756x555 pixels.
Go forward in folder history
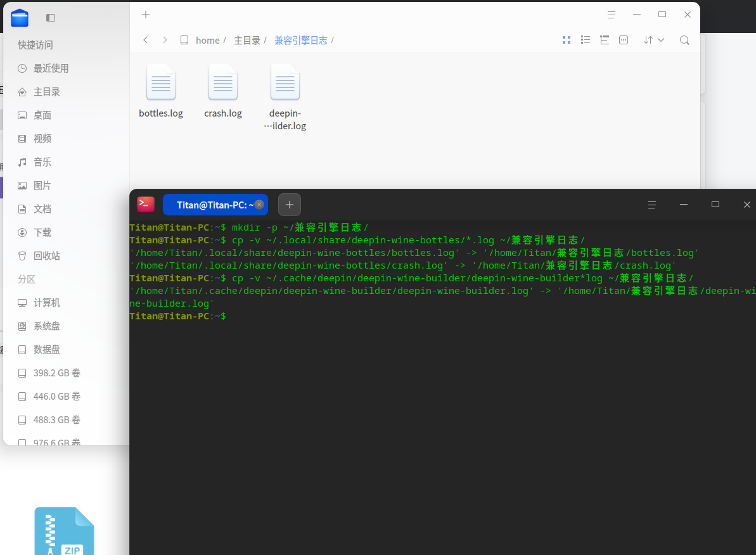(165, 40)
